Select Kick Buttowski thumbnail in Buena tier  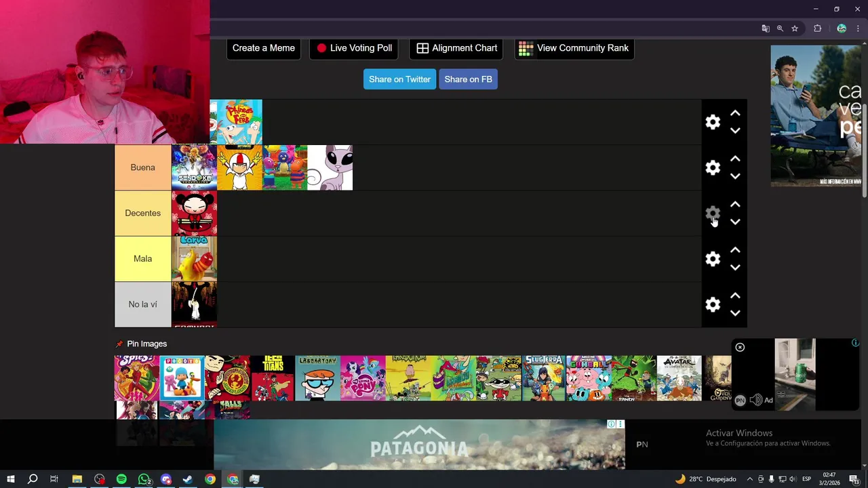[239, 167]
